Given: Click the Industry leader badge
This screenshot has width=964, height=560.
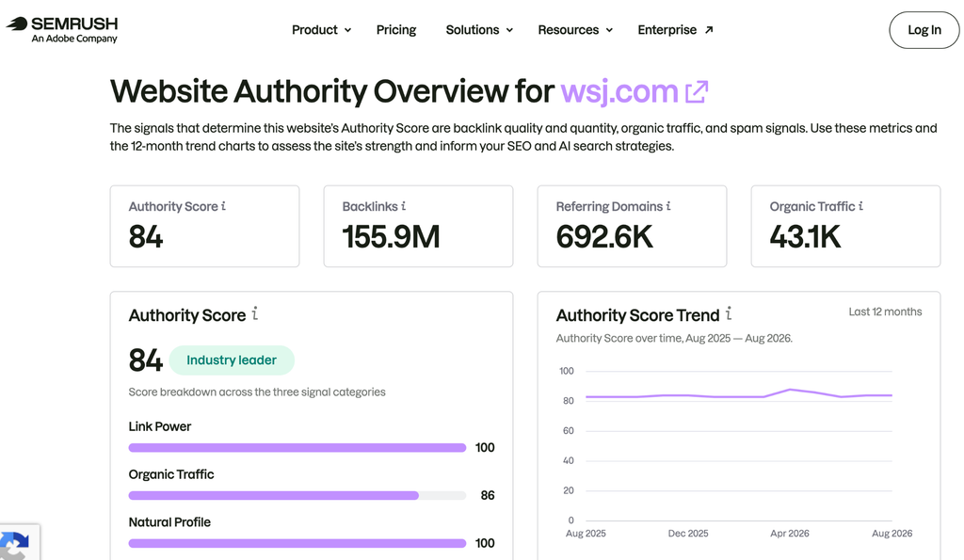Looking at the screenshot, I should pyautogui.click(x=232, y=360).
